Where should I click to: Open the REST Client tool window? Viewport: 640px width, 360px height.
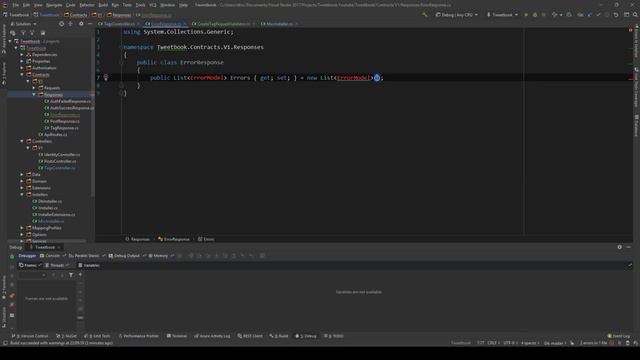(250, 336)
